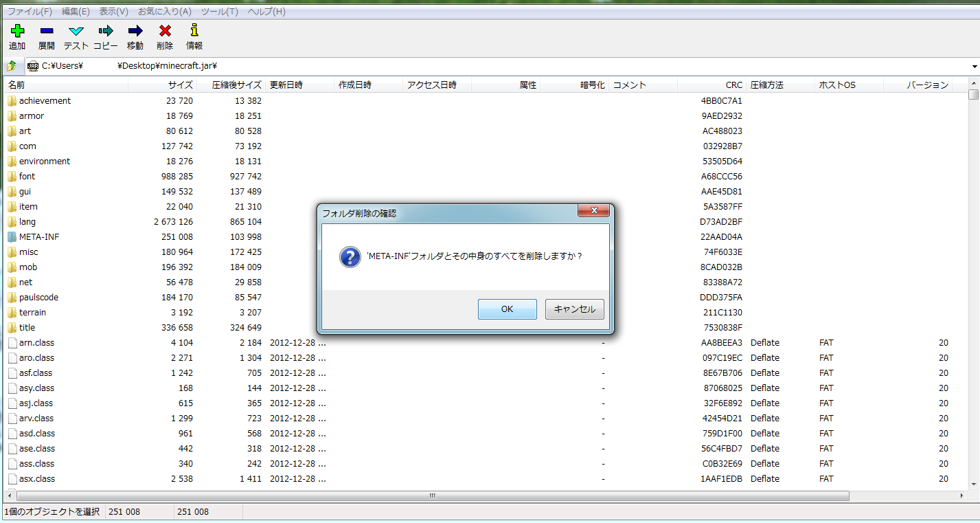Click the environment folder icon
The height and width of the screenshot is (523, 980).
tap(12, 161)
